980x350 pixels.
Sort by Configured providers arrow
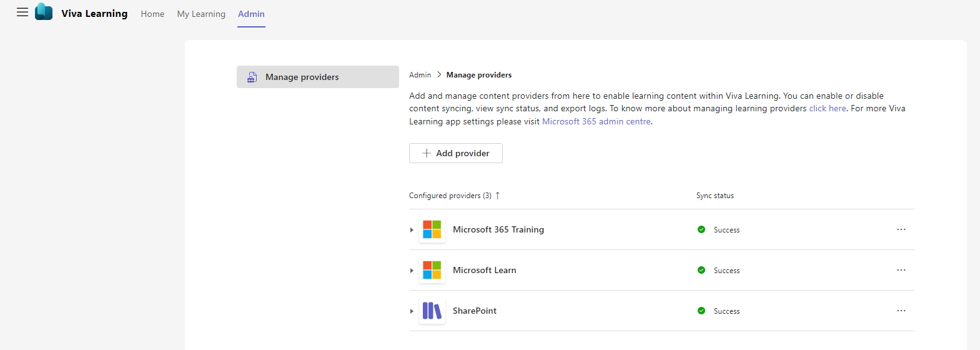click(x=498, y=196)
